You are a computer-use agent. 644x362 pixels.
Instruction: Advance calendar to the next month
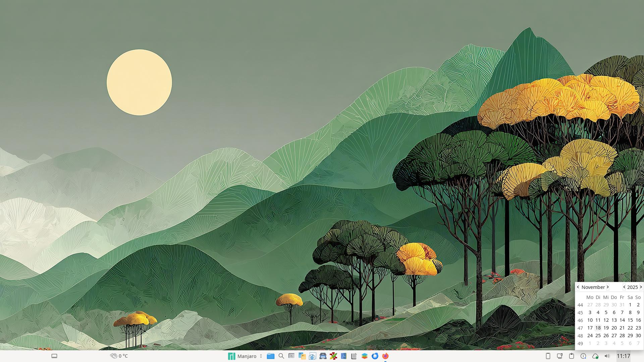pos(607,287)
